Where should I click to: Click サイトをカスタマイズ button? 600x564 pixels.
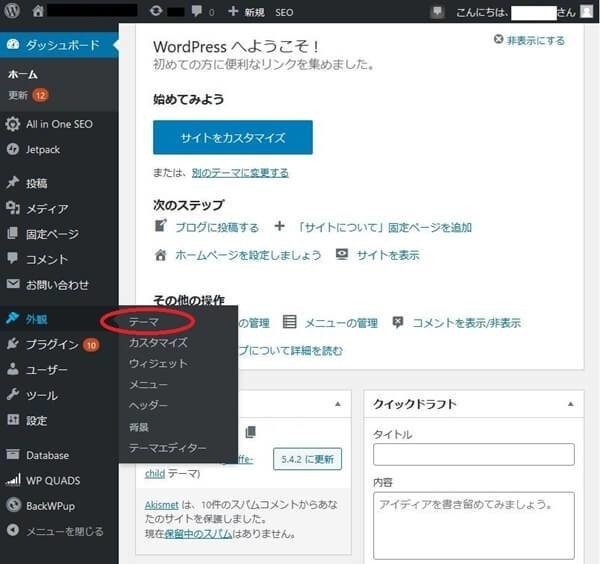click(233, 137)
